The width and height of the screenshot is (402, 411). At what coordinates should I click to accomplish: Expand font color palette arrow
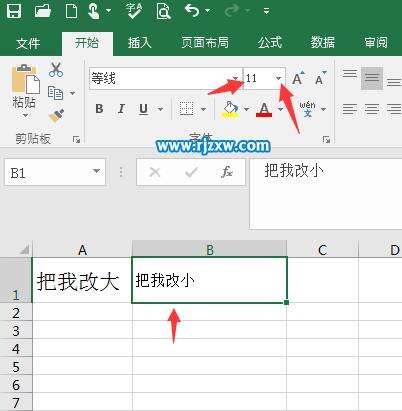280,109
